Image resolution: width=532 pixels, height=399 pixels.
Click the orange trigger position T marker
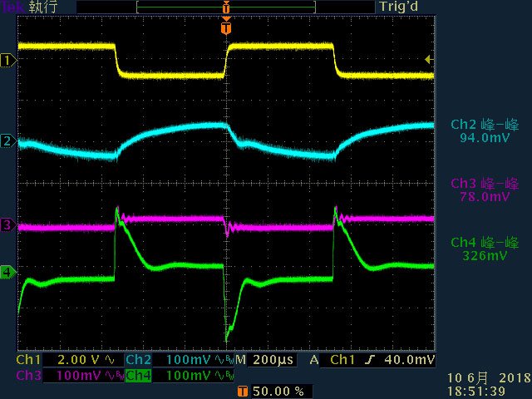(x=226, y=27)
